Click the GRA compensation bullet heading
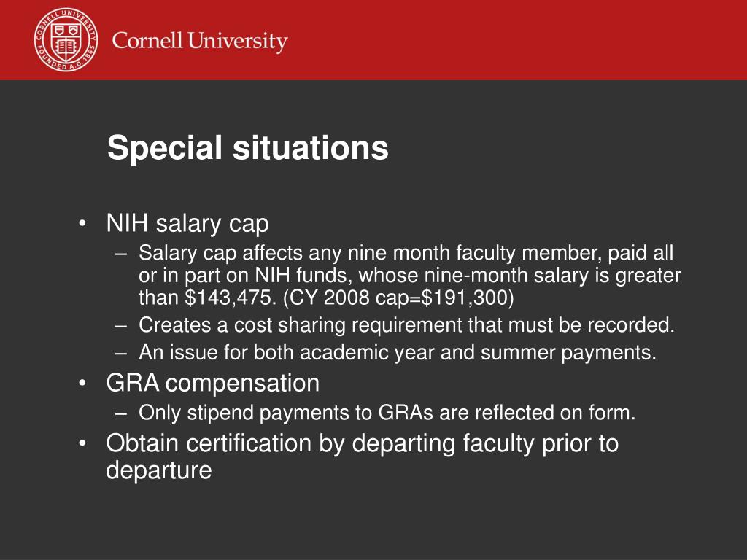Image resolution: width=747 pixels, height=560 pixels. pyautogui.click(x=212, y=384)
